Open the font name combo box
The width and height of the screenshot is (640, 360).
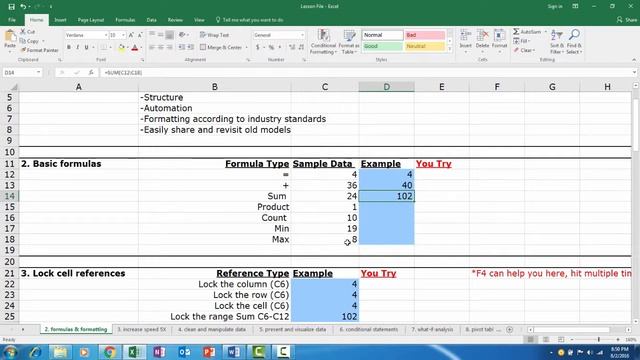[86, 35]
